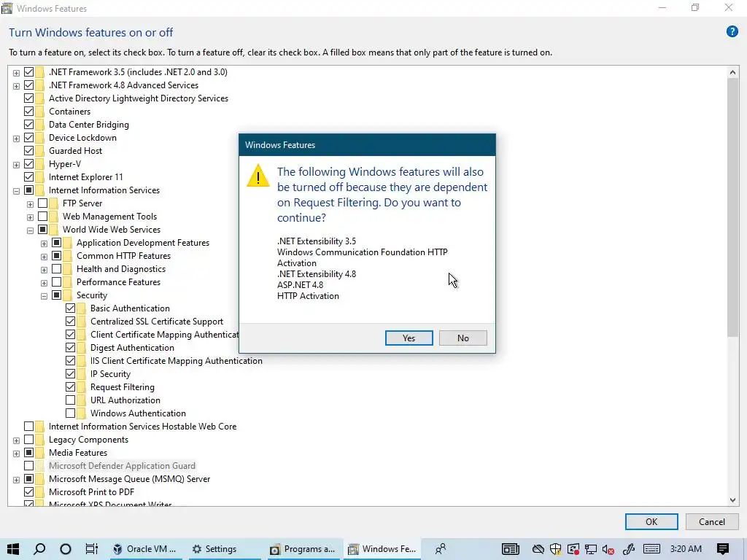Click the feature list scroll down arrow
Image resolution: width=747 pixels, height=560 pixels.
(732, 500)
